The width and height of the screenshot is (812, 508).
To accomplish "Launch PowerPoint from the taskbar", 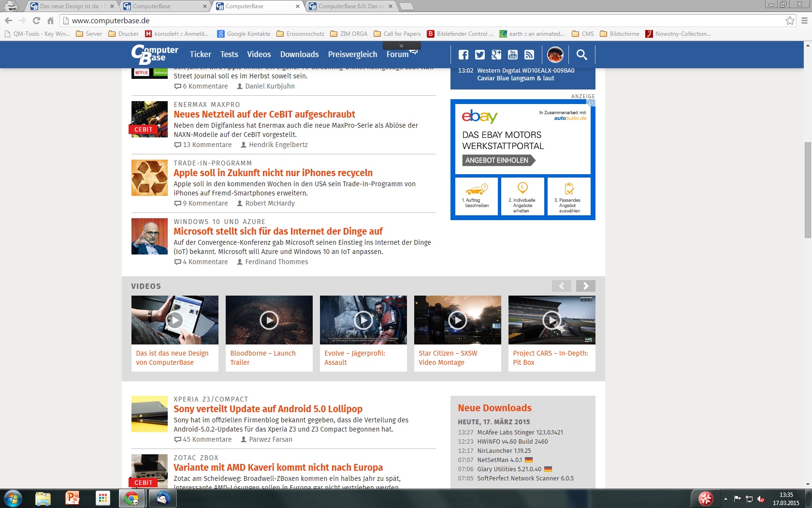I will [72, 498].
